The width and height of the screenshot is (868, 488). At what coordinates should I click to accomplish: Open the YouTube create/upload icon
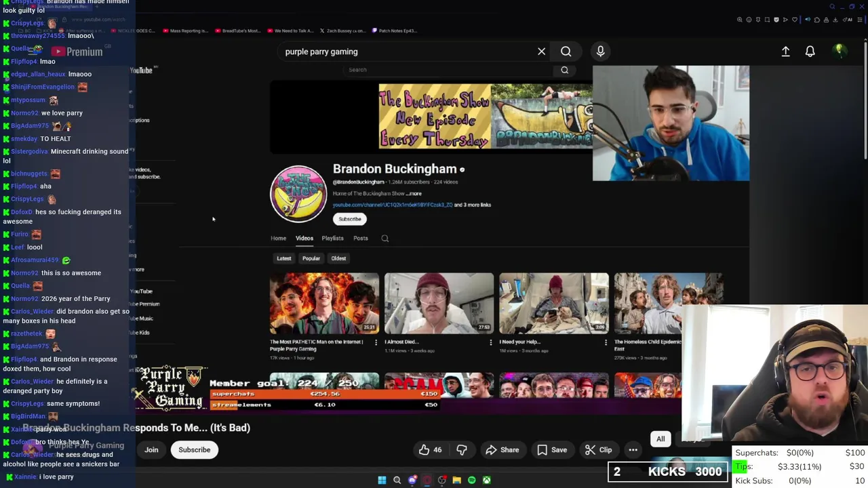(785, 52)
